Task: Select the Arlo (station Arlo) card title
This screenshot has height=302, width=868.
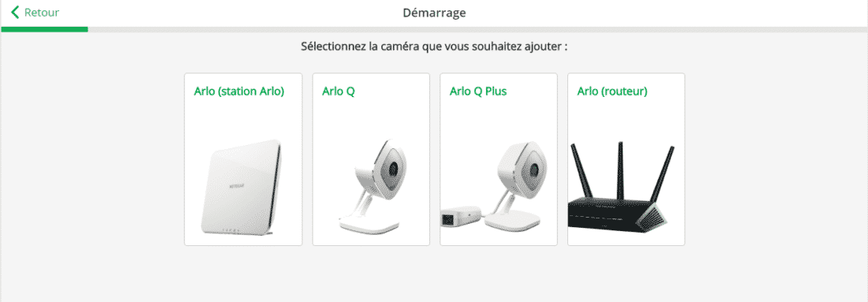Action: click(x=239, y=91)
